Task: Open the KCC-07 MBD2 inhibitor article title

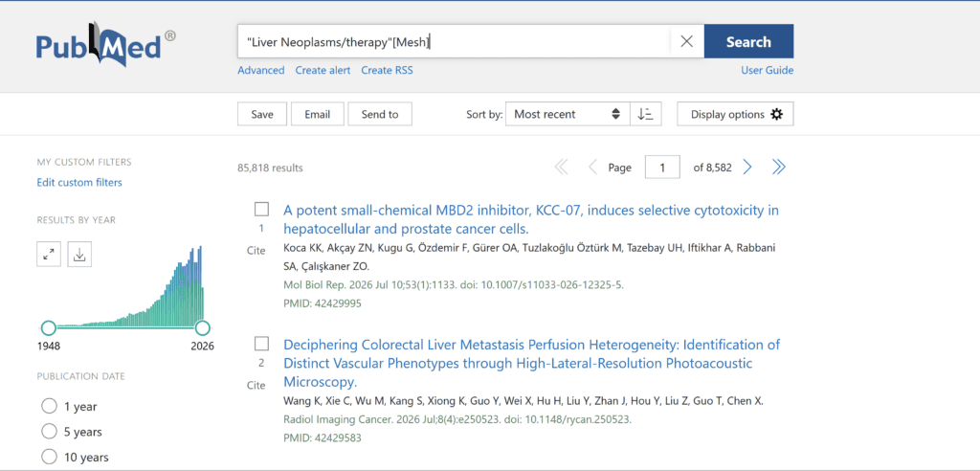Action: (x=531, y=219)
